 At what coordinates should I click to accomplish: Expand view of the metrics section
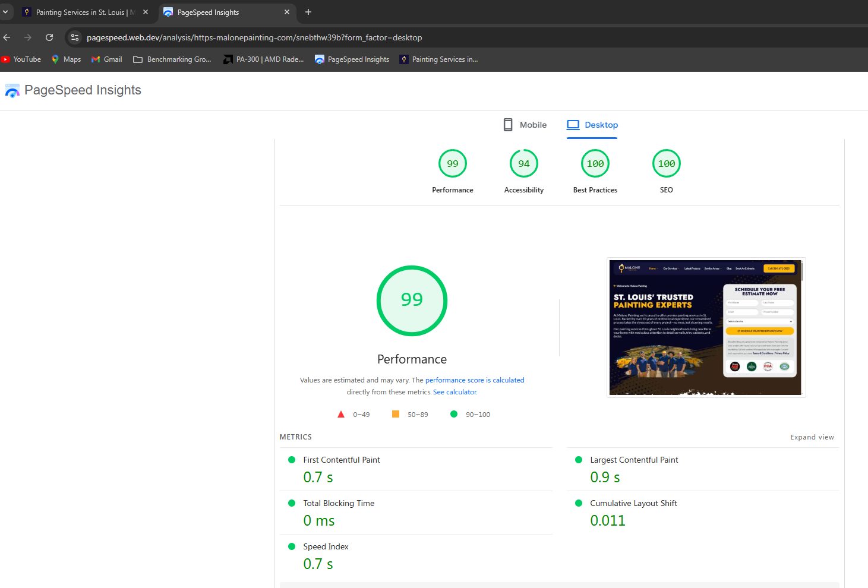click(x=812, y=437)
